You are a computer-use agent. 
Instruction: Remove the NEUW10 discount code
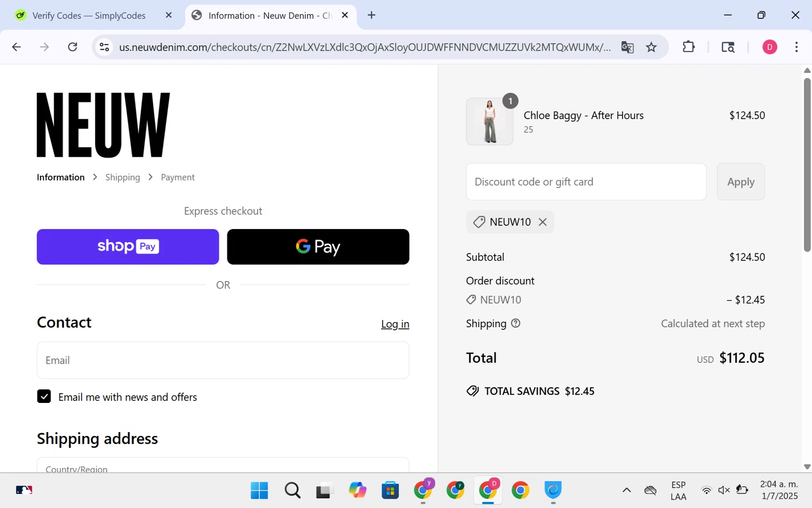click(542, 222)
